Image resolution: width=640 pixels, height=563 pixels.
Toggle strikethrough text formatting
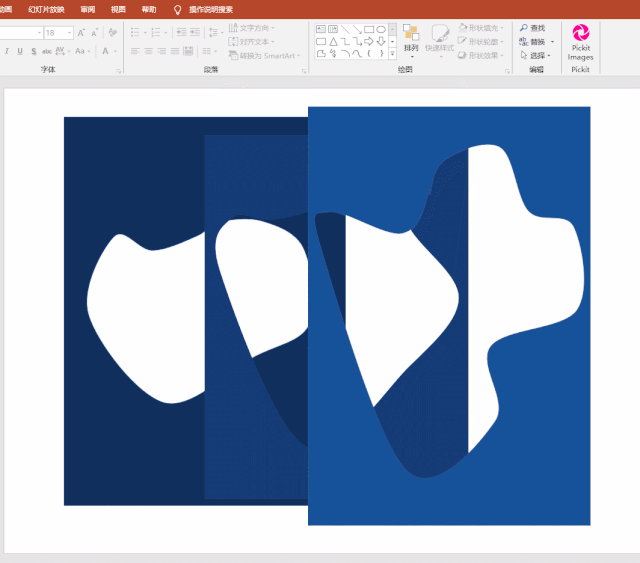pyautogui.click(x=47, y=51)
